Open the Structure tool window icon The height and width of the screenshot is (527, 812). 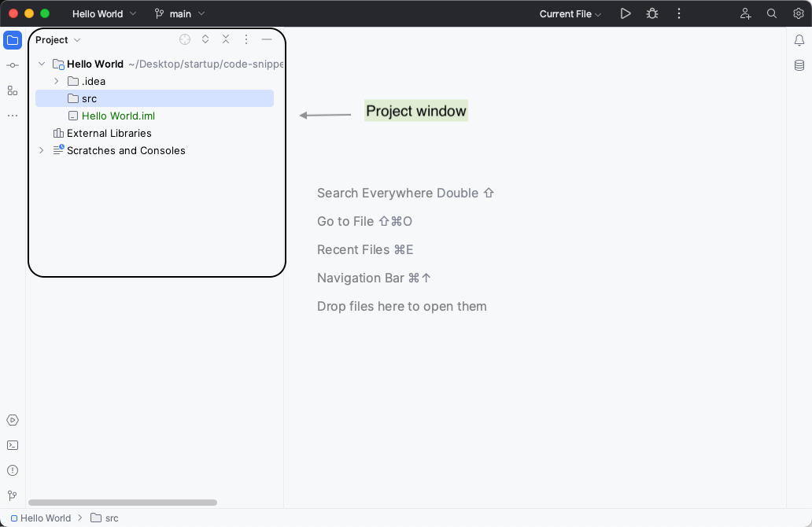point(13,90)
